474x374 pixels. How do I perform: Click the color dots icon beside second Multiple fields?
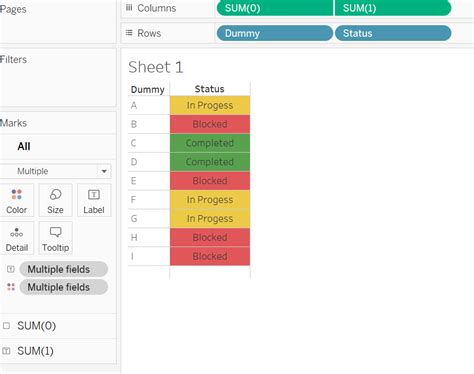point(11,287)
